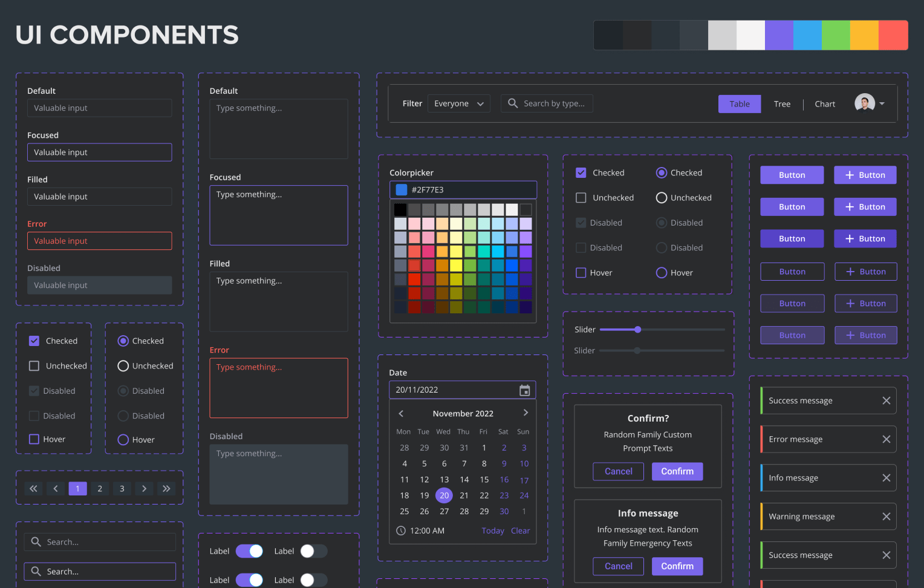
Task: Go to previous page with the single-left arrow
Action: (x=56, y=488)
